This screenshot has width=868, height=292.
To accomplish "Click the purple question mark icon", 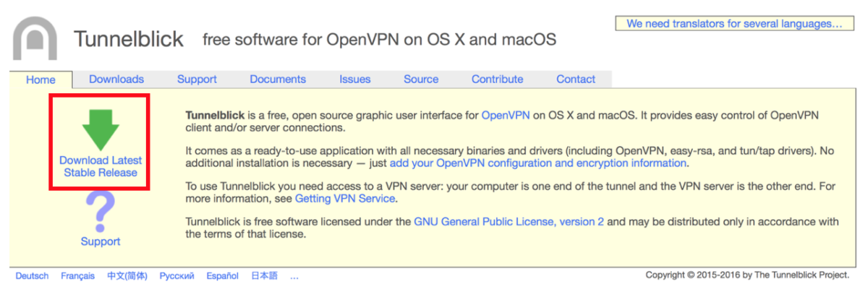I will coord(101,210).
